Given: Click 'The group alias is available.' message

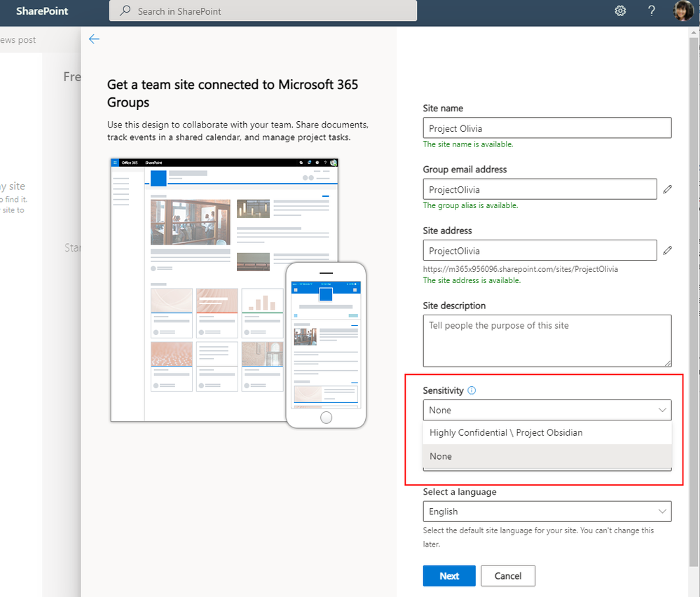Looking at the screenshot, I should 471,205.
